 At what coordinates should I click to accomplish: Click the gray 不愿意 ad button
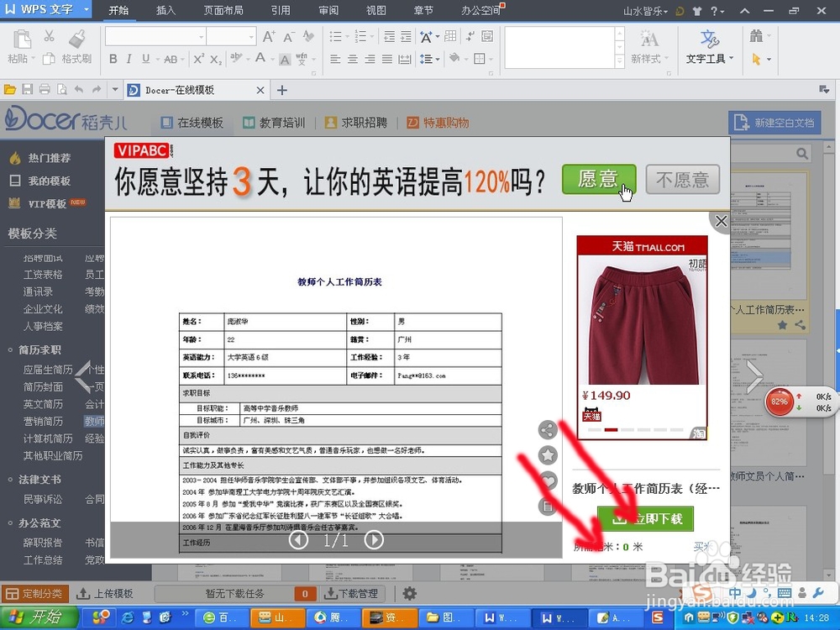point(682,179)
